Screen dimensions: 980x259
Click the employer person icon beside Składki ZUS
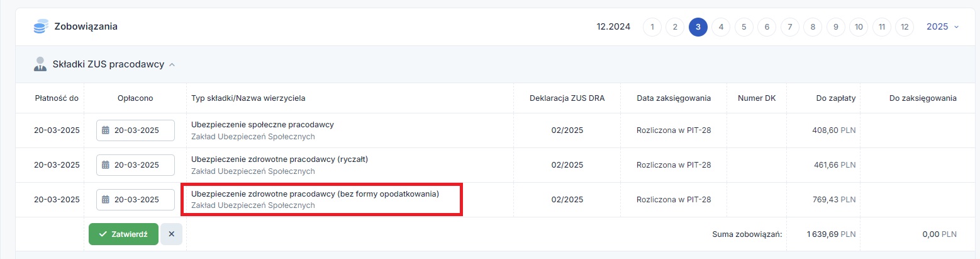point(40,64)
